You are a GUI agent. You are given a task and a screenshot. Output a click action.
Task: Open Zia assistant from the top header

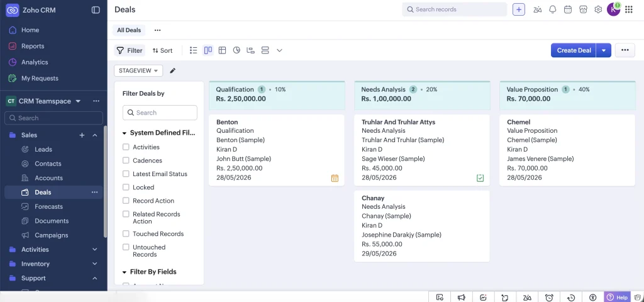coord(537,9)
